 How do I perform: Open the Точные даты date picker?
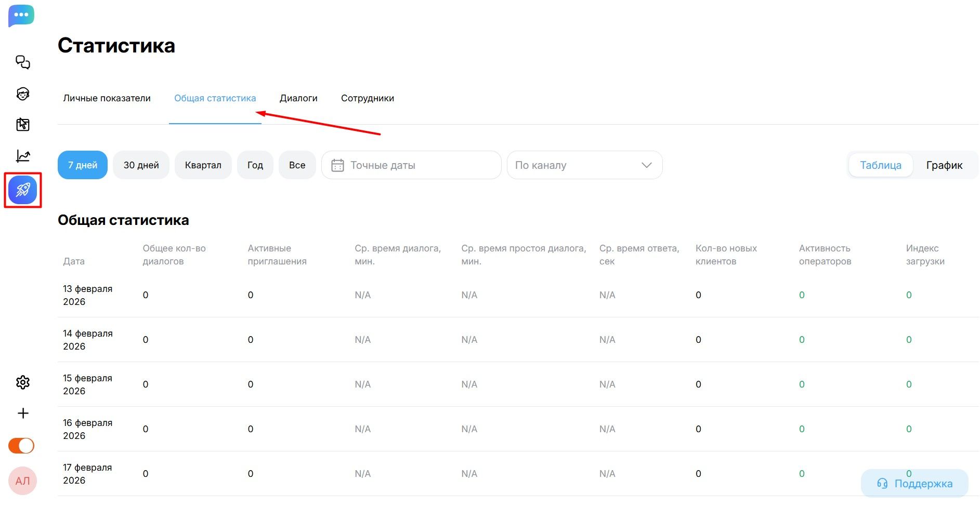coord(411,165)
